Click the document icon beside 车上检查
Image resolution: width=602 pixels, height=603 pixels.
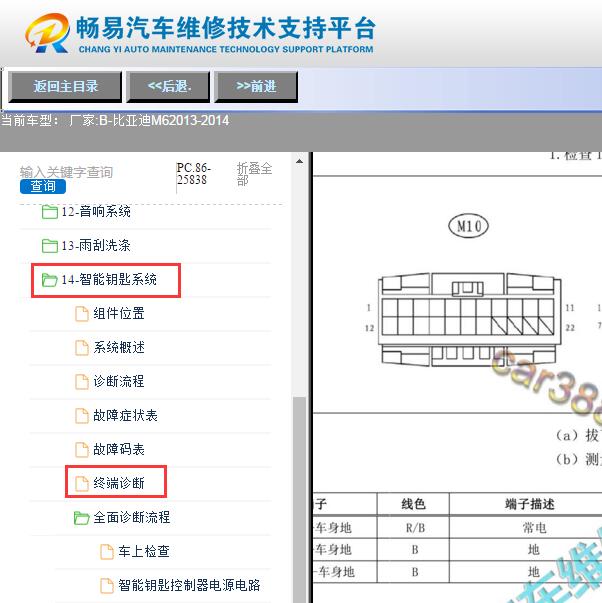point(107,551)
